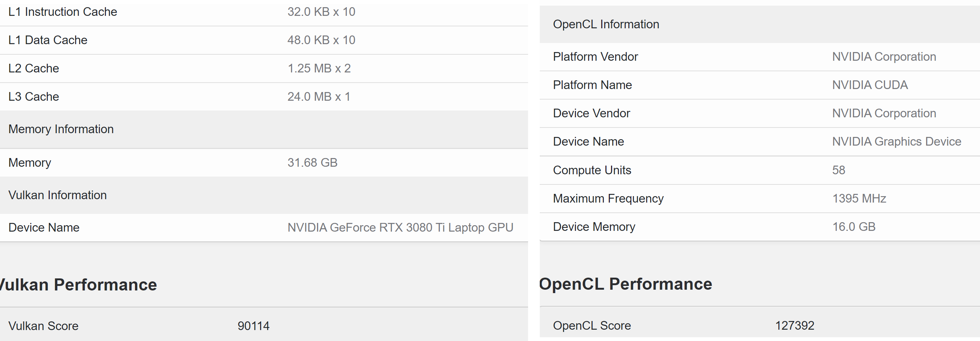Select the OpenCL Score value 127392
Viewport: 980px width, 341px height.
[794, 326]
